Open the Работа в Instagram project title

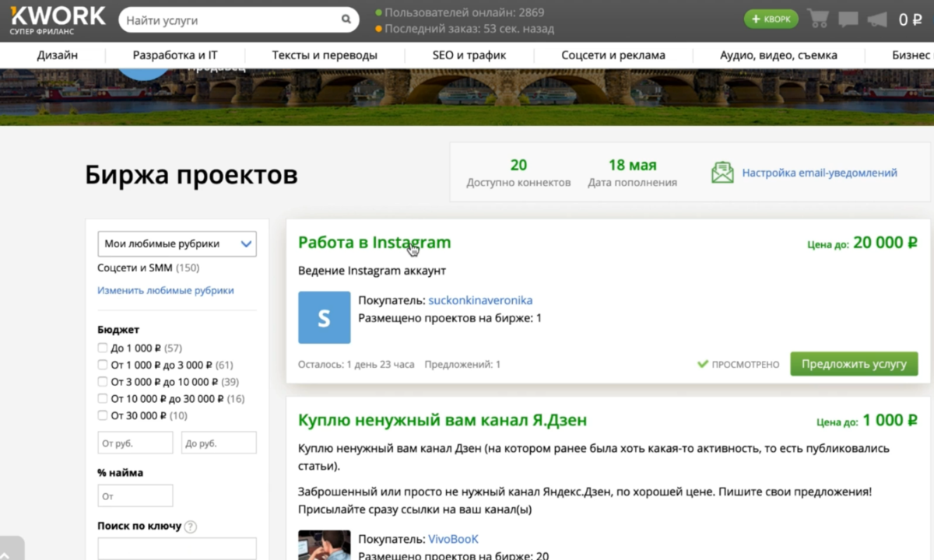pyautogui.click(x=374, y=242)
